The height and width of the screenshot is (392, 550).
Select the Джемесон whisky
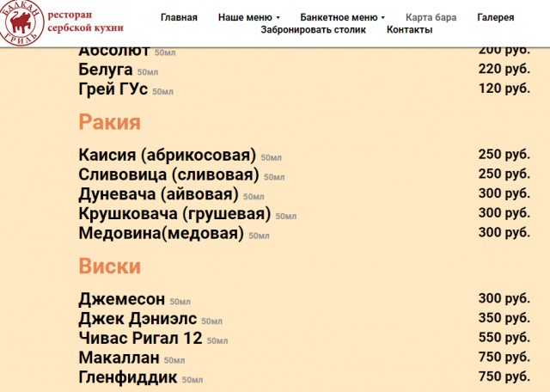coord(122,299)
